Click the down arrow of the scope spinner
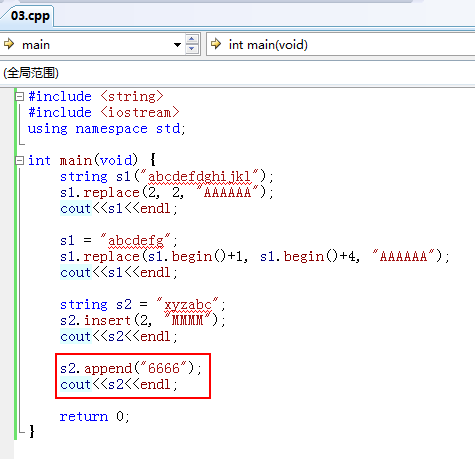The height and width of the screenshot is (459, 475). tap(191, 49)
